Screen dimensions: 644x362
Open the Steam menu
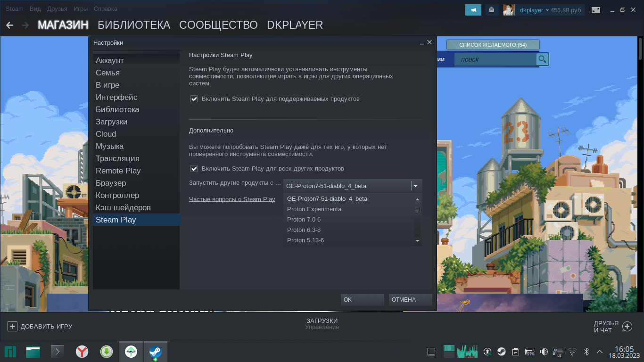tap(15, 9)
